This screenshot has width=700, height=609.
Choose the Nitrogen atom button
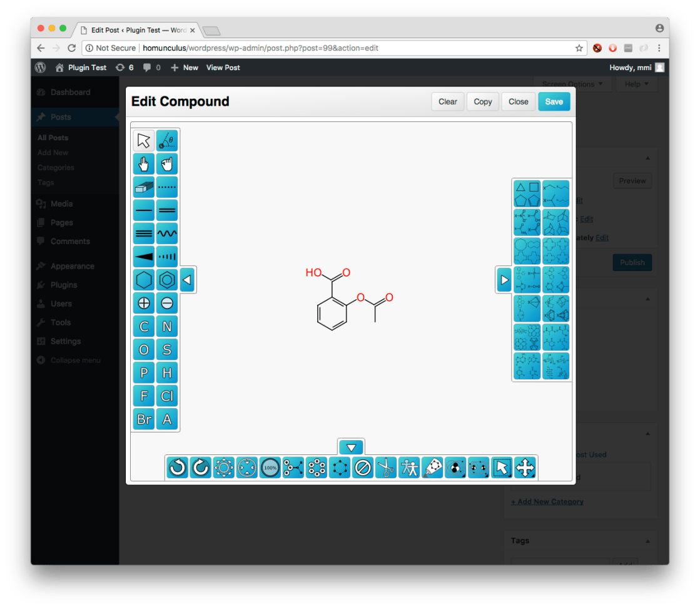[167, 326]
